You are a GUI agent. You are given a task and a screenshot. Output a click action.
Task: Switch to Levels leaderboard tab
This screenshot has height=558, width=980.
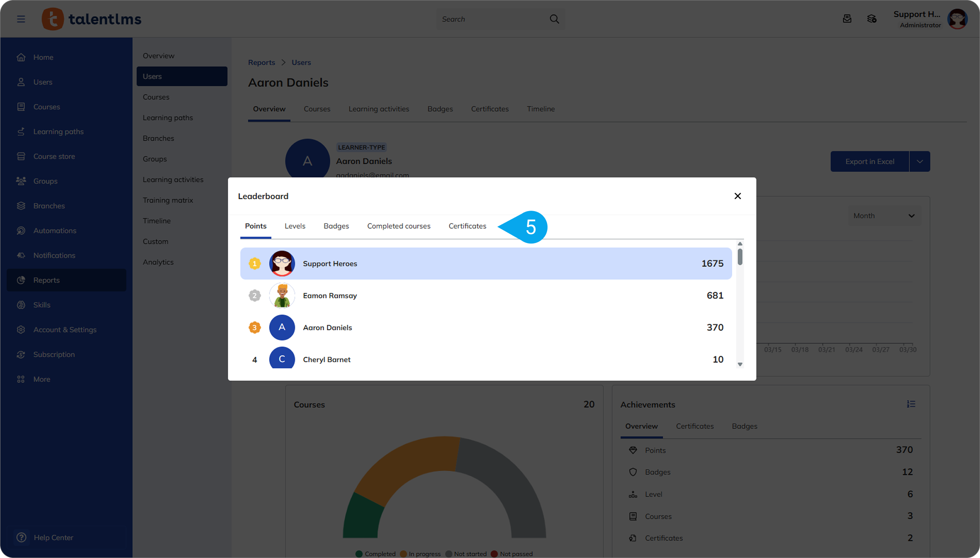295,226
